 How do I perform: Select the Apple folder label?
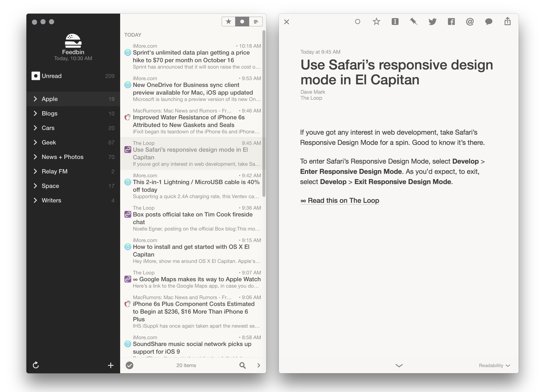50,99
